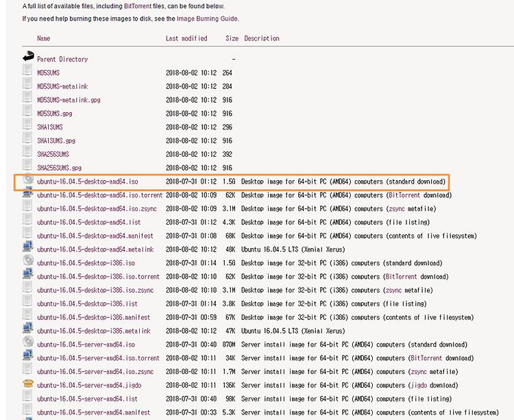Open ubuntu-16.04.5-desktop-i386.manifest link
Screen dimensions: 514x420
tap(93, 317)
